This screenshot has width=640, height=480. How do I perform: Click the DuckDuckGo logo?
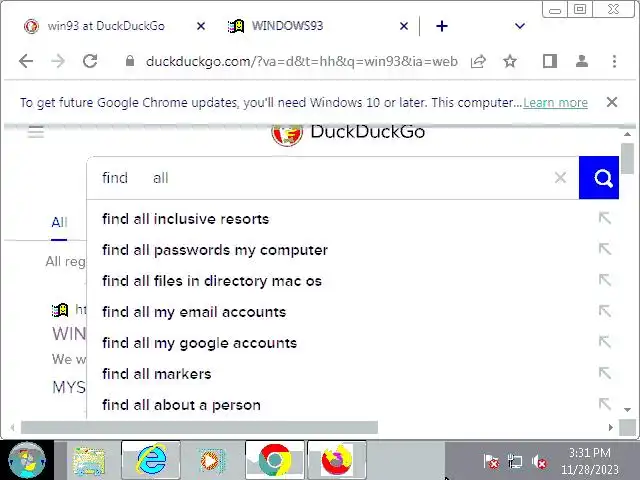pyautogui.click(x=348, y=133)
